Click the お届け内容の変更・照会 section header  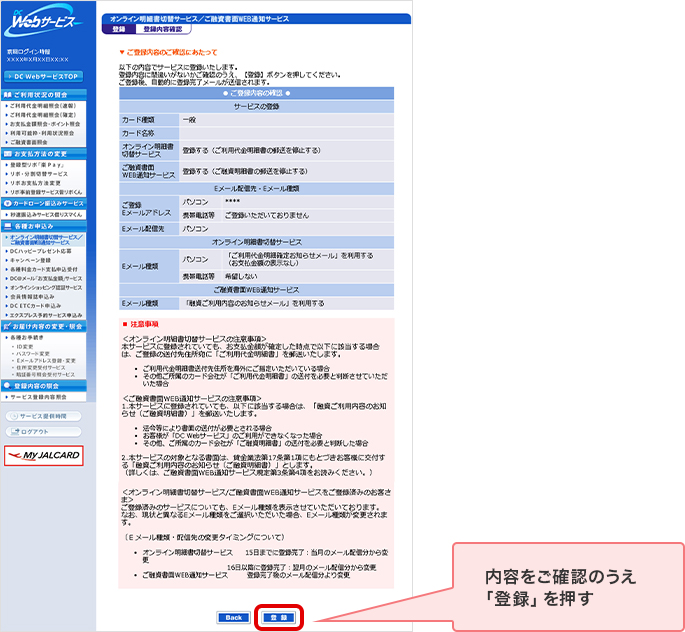(43, 326)
